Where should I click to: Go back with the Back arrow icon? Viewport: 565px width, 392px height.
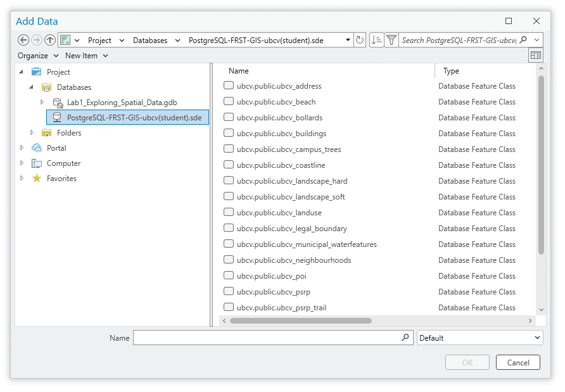(23, 40)
